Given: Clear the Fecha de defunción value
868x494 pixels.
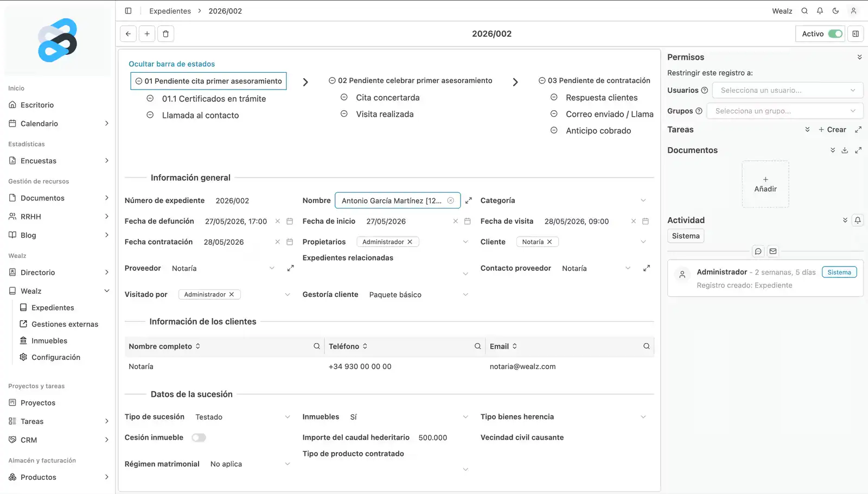Looking at the screenshot, I should tap(278, 221).
